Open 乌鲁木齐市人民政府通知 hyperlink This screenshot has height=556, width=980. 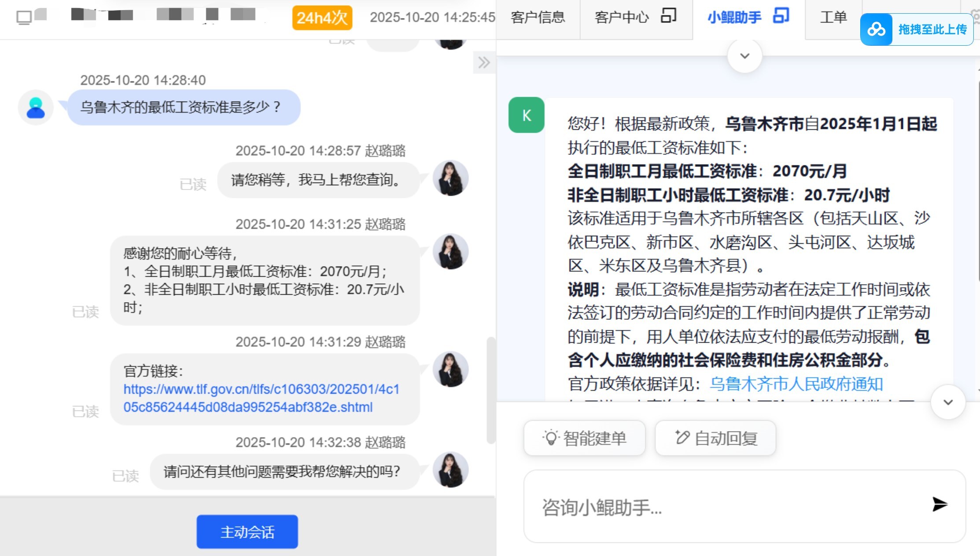(796, 384)
